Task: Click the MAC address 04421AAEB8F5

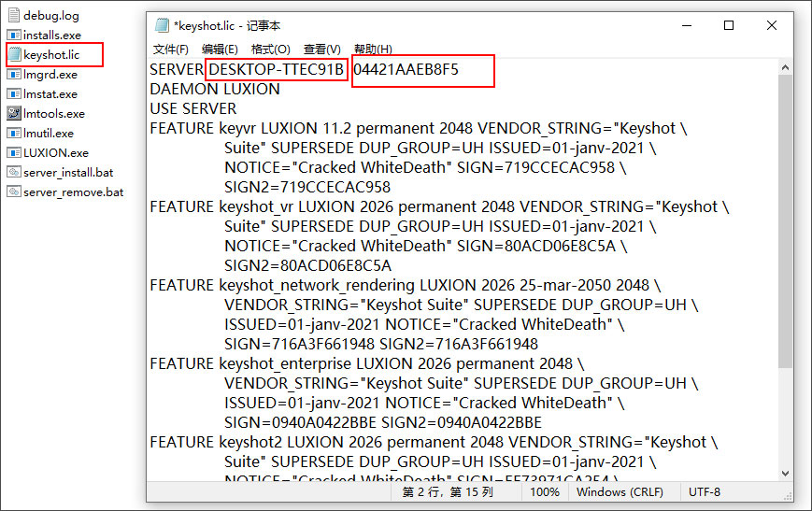Action: 406,69
